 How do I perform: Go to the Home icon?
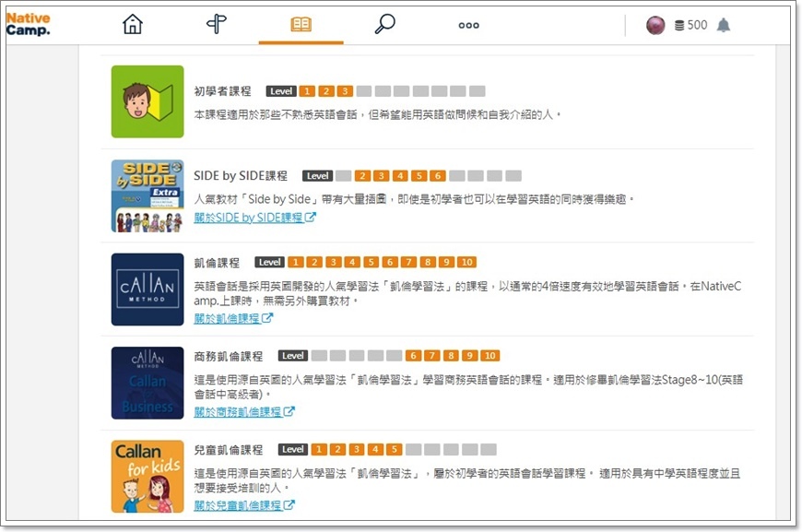(x=133, y=24)
